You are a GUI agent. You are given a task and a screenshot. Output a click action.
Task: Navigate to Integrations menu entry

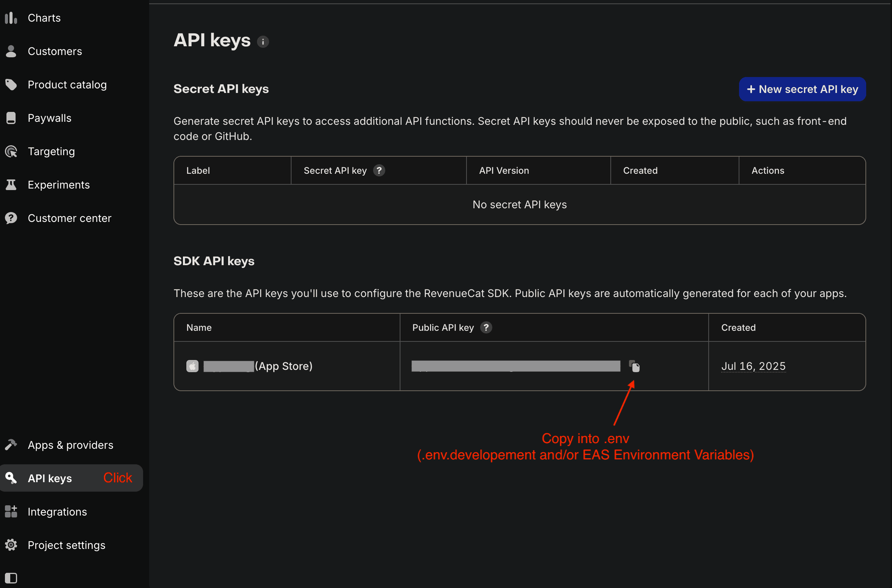tap(57, 511)
